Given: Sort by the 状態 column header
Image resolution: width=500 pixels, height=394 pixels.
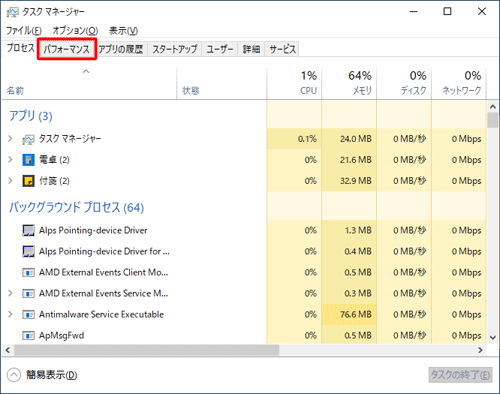Looking at the screenshot, I should click(x=221, y=84).
